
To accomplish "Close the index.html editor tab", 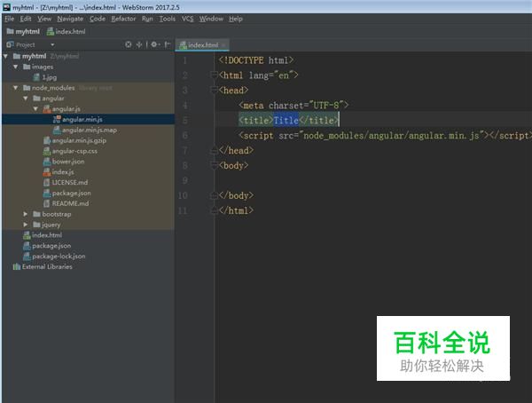I will [x=223, y=45].
